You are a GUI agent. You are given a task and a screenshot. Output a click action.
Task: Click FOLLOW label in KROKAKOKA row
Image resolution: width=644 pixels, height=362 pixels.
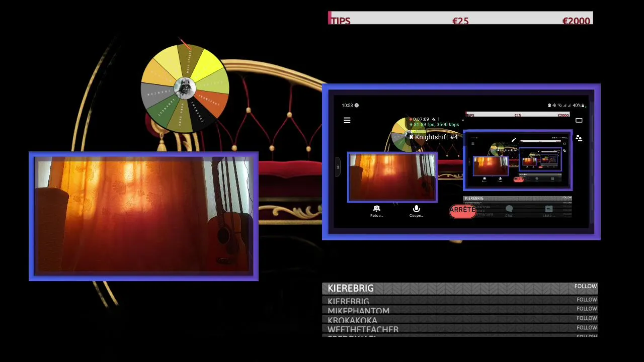pos(587,318)
